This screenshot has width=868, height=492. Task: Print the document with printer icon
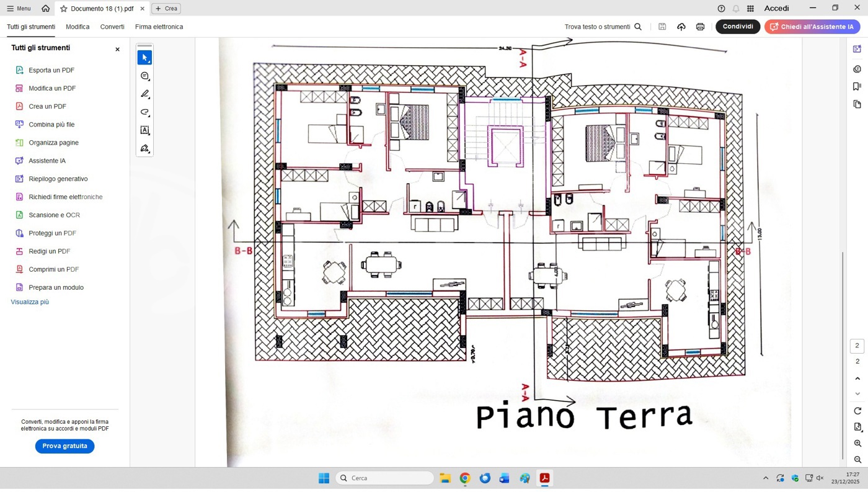click(x=700, y=27)
